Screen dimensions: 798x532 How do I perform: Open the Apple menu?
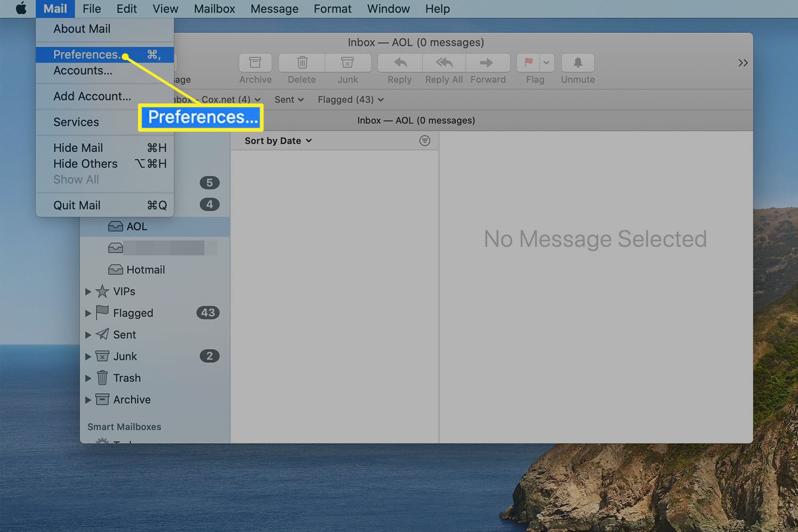(x=21, y=9)
